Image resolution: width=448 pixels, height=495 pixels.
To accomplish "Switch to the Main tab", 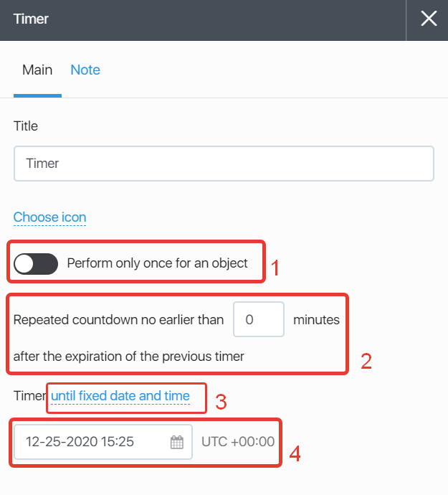I will (37, 70).
